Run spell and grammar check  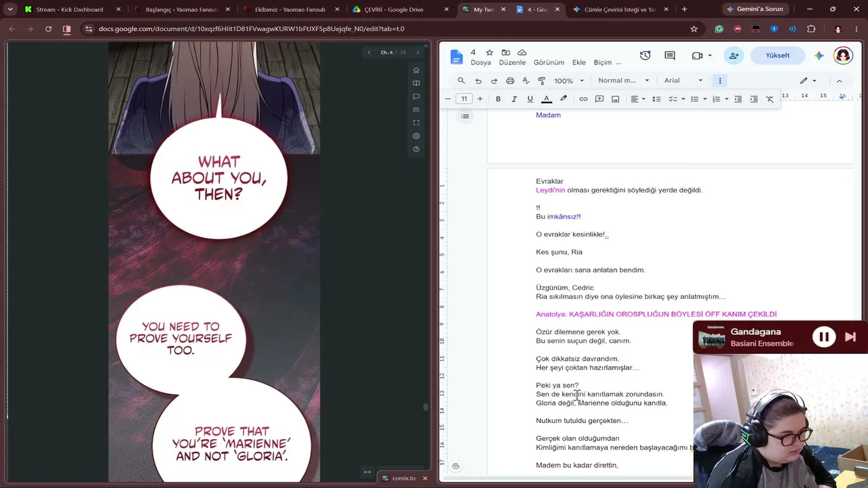click(526, 81)
